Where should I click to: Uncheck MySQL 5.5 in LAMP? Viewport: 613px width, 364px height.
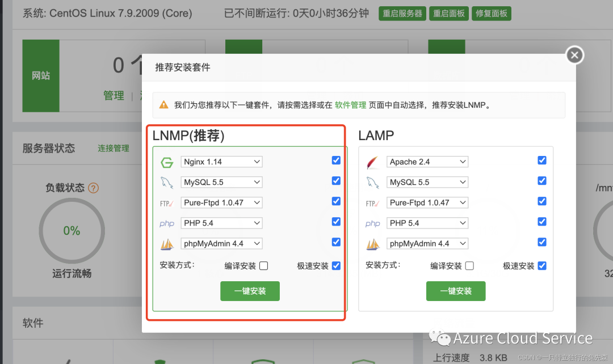(542, 181)
